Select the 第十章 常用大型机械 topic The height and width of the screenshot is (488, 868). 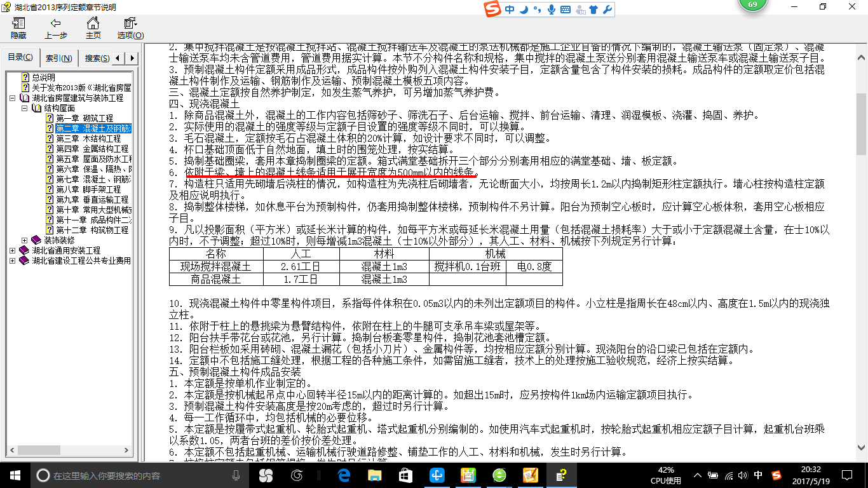coord(93,210)
